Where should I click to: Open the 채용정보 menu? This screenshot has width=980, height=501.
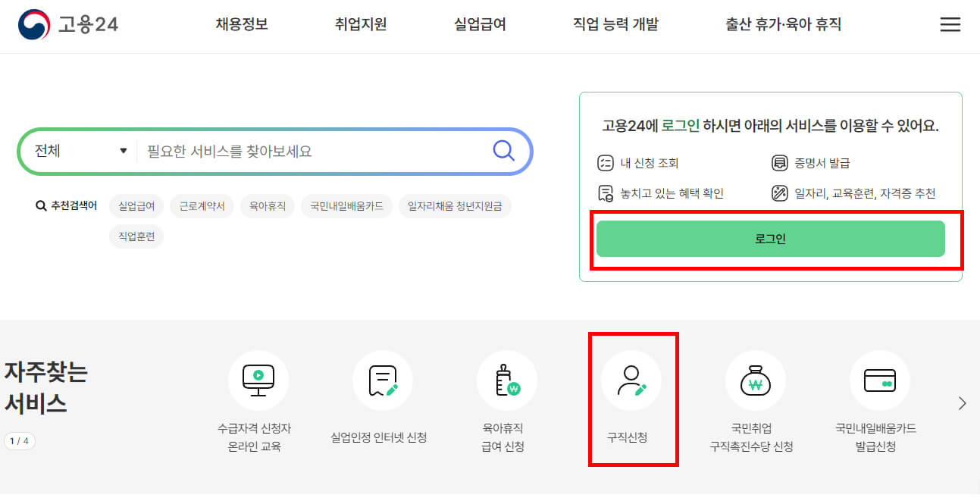(x=241, y=23)
